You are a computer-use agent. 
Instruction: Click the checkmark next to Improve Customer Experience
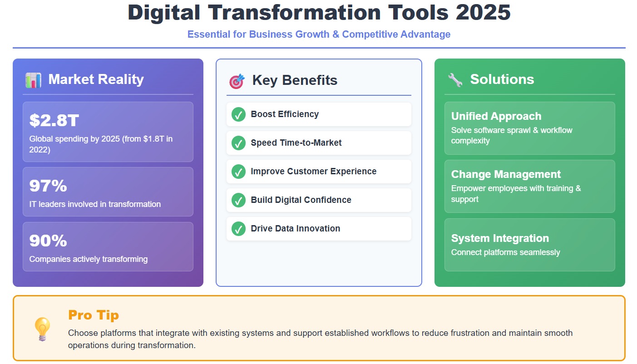coord(238,172)
